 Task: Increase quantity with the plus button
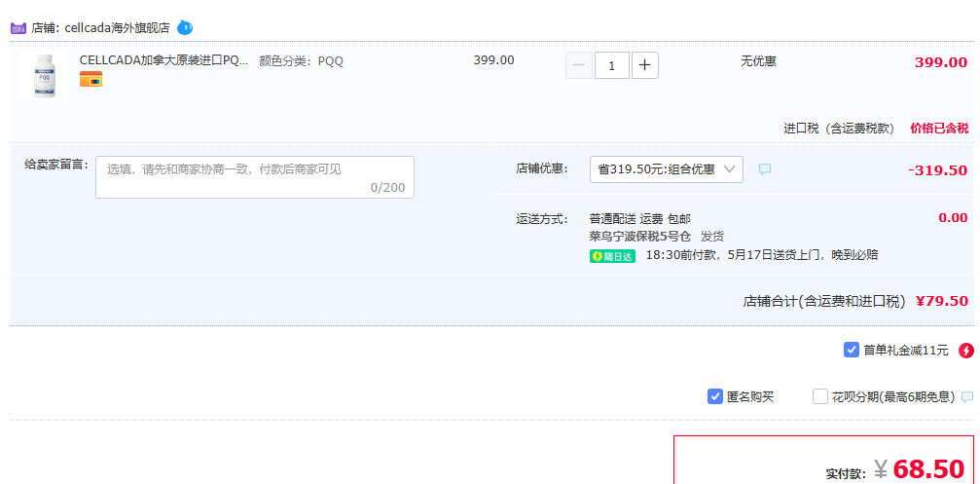point(645,65)
